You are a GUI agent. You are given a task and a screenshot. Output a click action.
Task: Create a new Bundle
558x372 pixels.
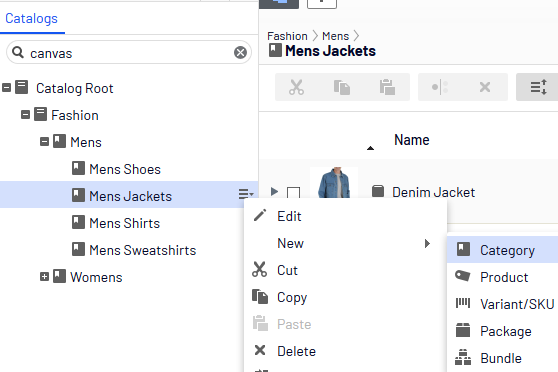[502, 358]
